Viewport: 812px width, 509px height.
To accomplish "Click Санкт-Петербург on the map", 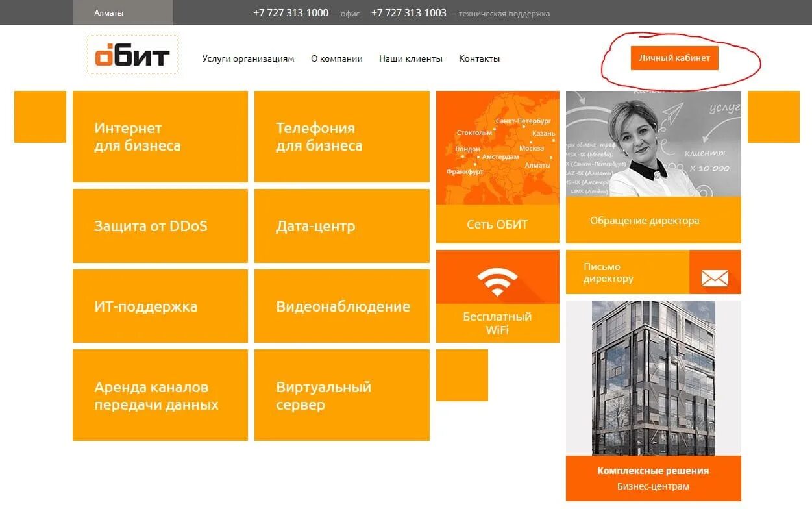I will [x=523, y=121].
